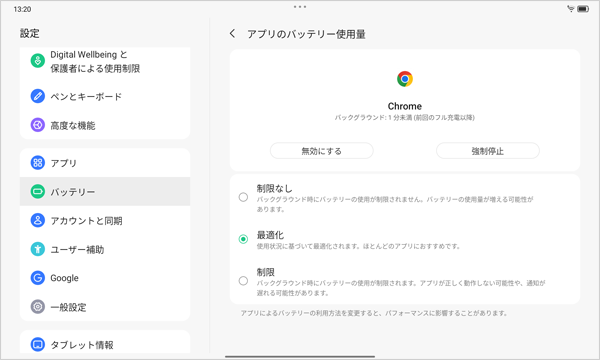Viewport: 600px width, 360px height.
Task: Tap the Chrome app icon
Action: tap(404, 79)
